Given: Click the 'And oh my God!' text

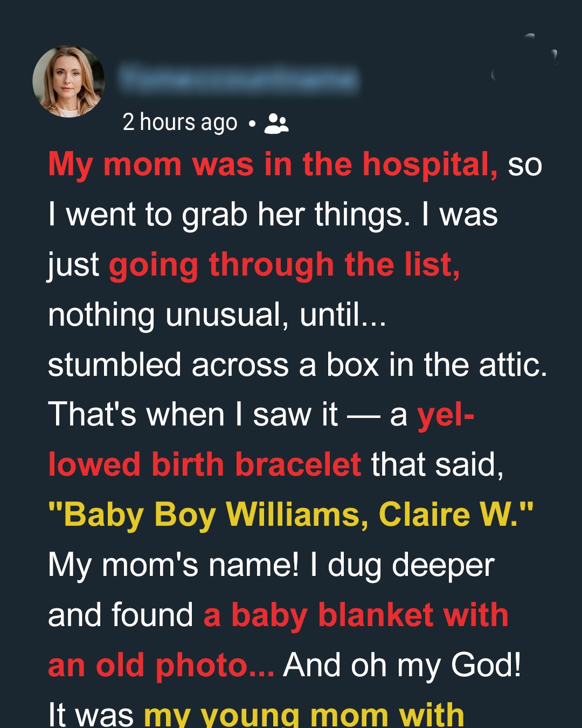Looking at the screenshot, I should pos(402,665).
